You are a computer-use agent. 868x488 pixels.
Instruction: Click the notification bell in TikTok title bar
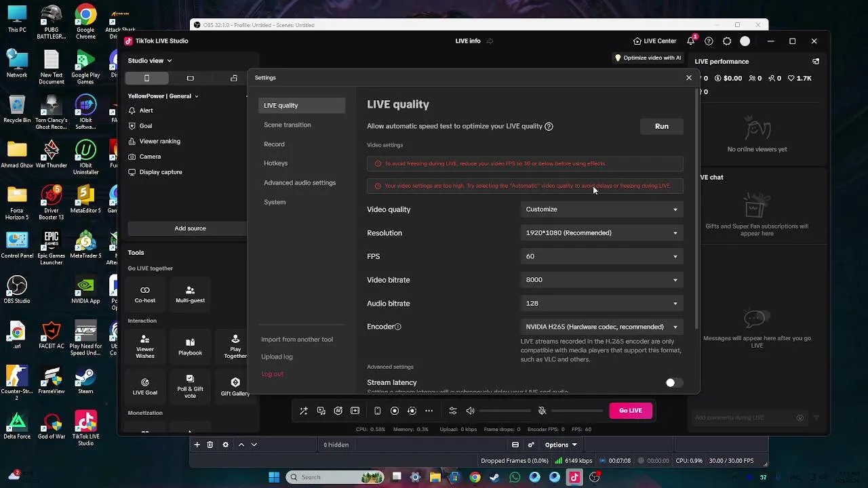[x=690, y=41]
